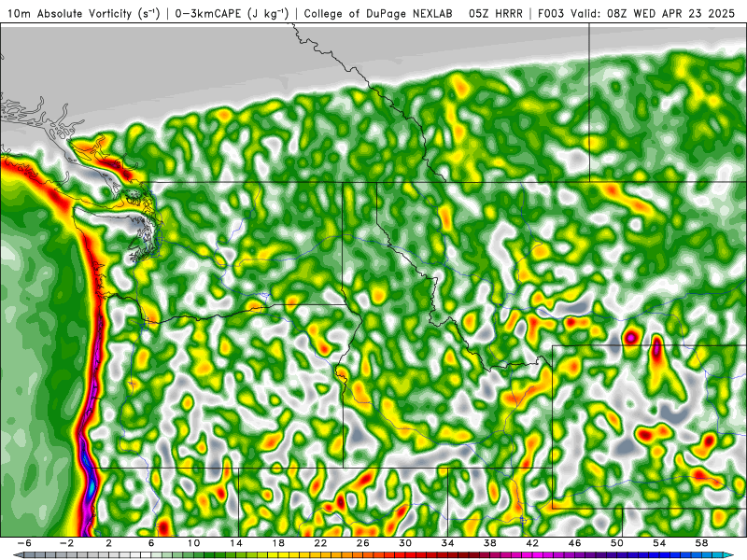
Task: Click the "10m Absolute Vorticity" title text
Action: click(69, 13)
